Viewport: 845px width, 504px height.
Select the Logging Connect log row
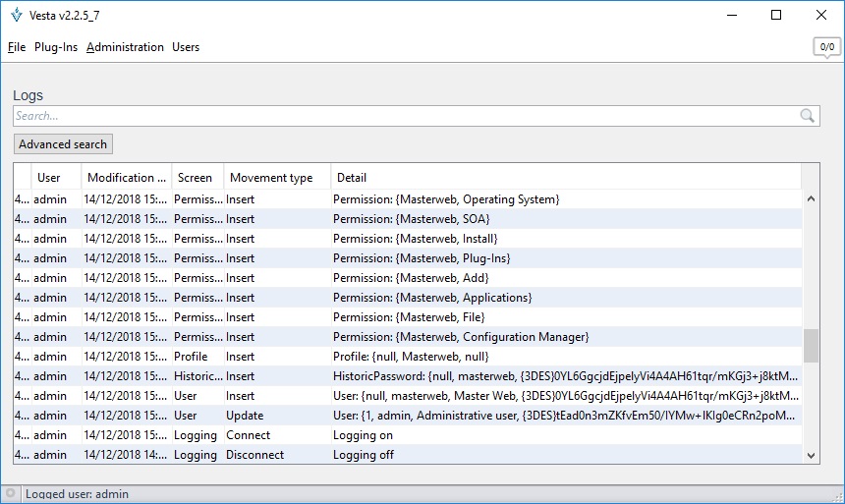coord(393,435)
